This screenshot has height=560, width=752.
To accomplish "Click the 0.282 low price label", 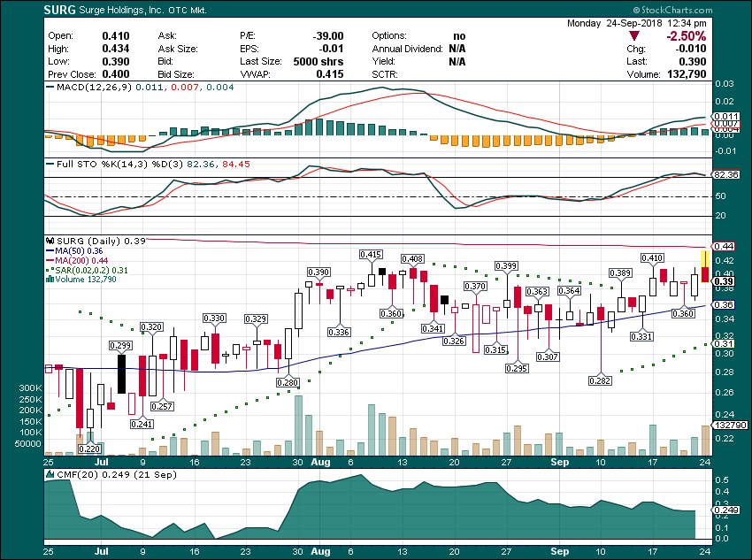I will [600, 380].
